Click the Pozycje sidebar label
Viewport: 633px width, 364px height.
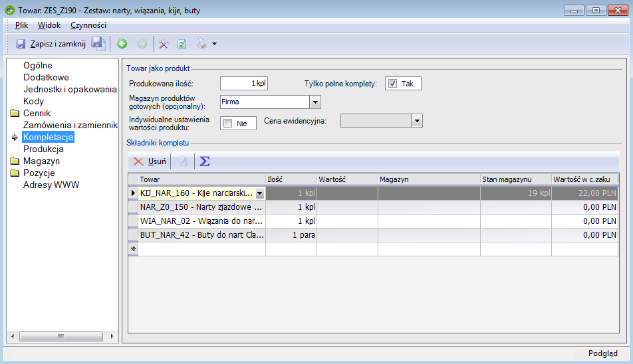(39, 173)
